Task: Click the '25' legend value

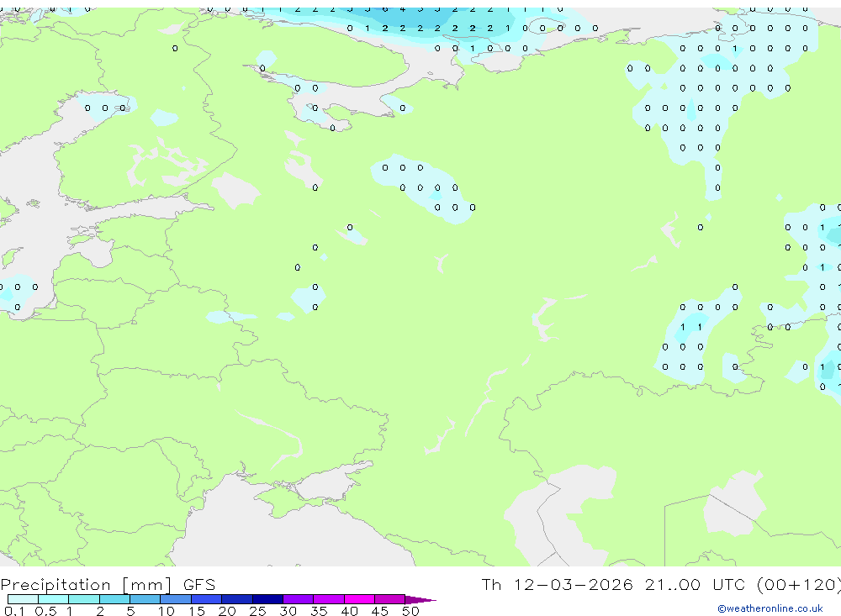Action: coord(257,611)
